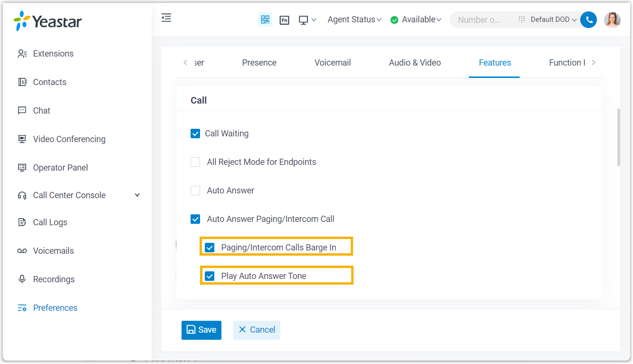Click the Extensions sidebar icon
Viewport: 633px width, 364px height.
pos(22,54)
